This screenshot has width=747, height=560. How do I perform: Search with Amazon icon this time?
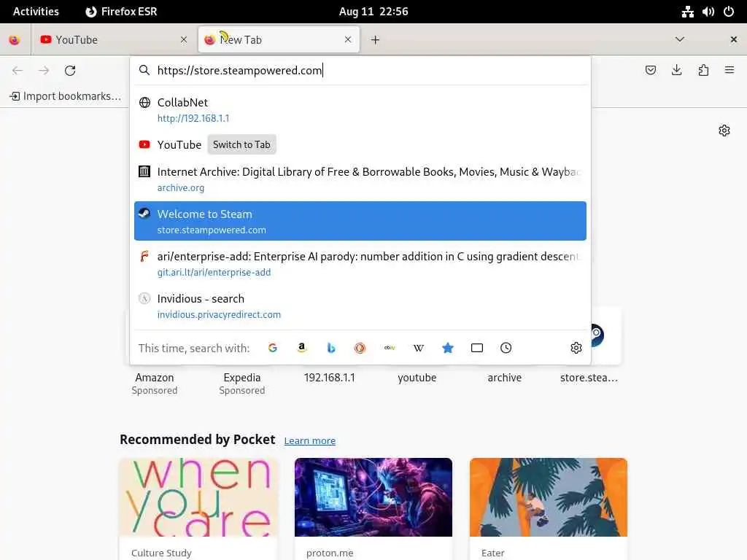point(301,348)
